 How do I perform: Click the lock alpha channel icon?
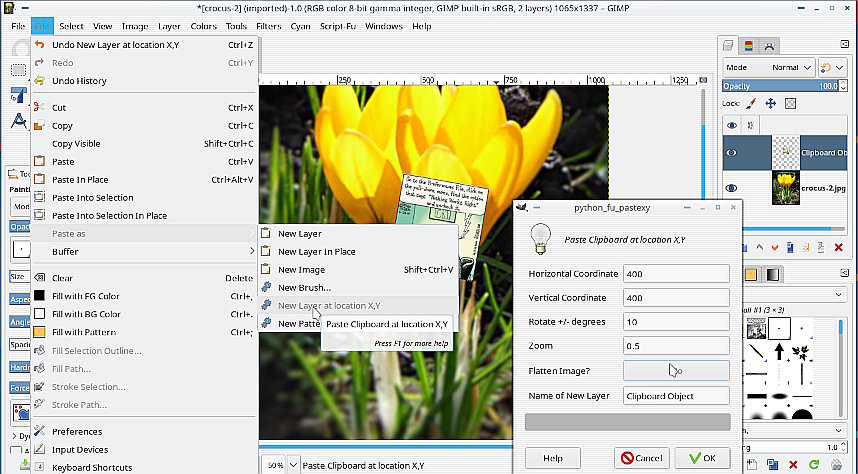click(790, 103)
